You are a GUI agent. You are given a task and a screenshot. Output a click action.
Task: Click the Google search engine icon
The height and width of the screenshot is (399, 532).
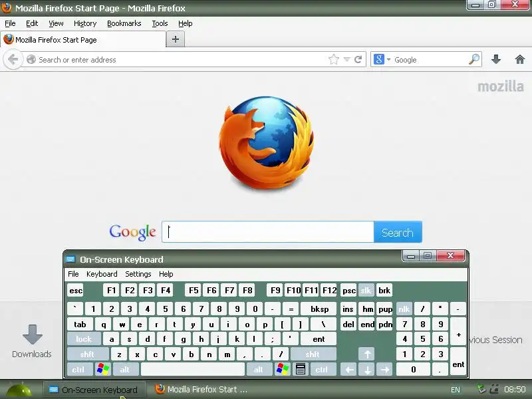coord(378,59)
